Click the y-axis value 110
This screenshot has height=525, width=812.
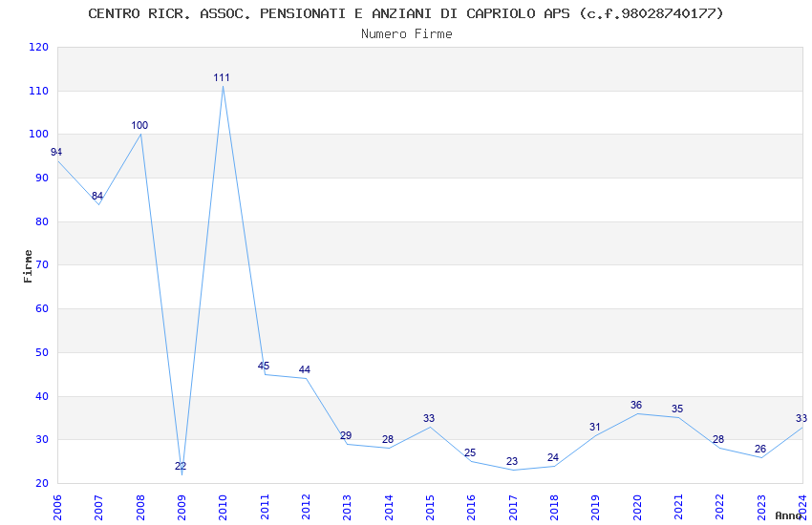tap(39, 91)
